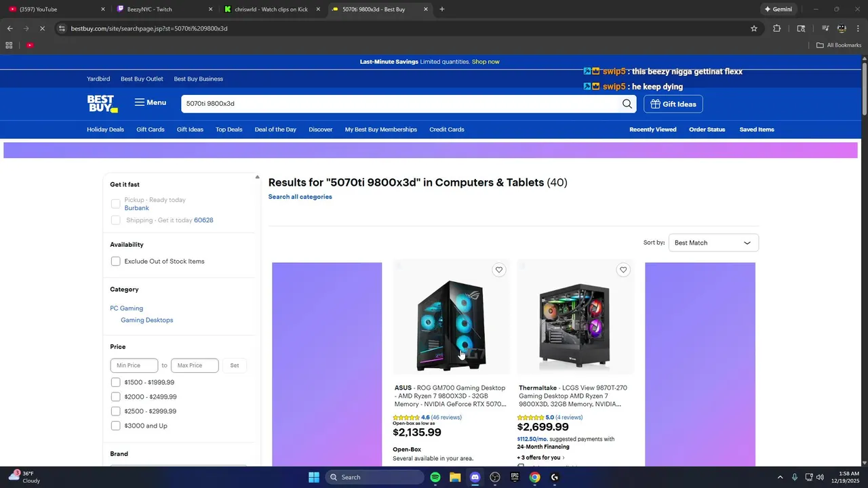868x488 pixels.
Task: Select the $2500 - $2999.99 price filter
Action: [x=115, y=411]
